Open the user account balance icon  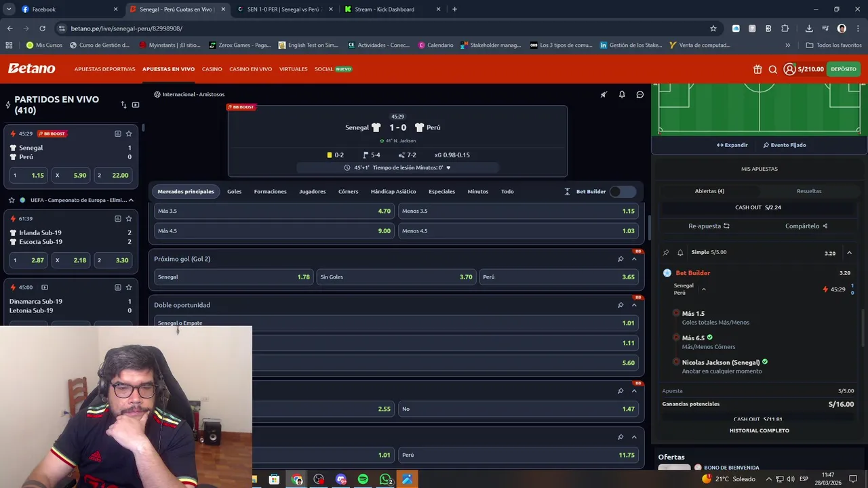pos(789,69)
